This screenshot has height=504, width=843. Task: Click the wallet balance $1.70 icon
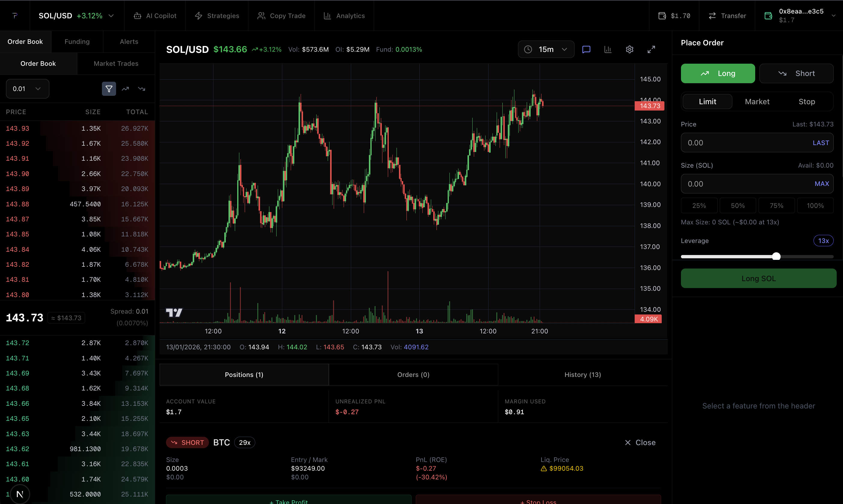coord(662,16)
